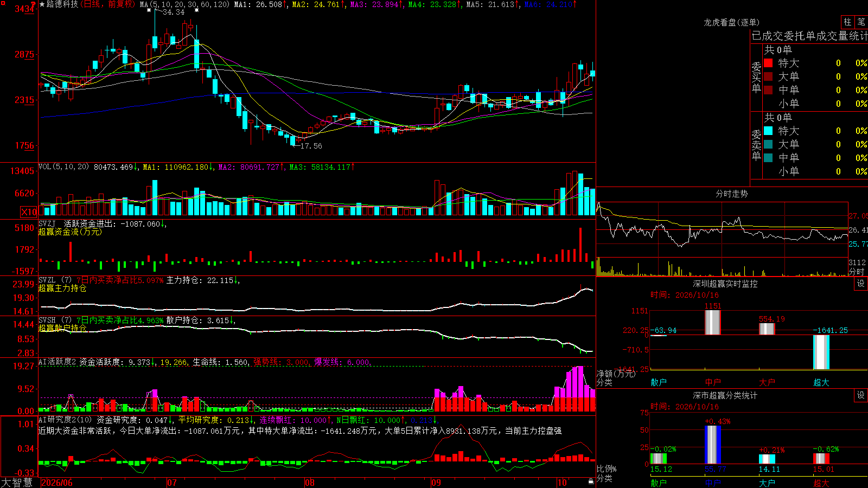Click the white marker right of 34.34
Image resolution: width=868 pixels, height=488 pixels.
pos(196,10)
